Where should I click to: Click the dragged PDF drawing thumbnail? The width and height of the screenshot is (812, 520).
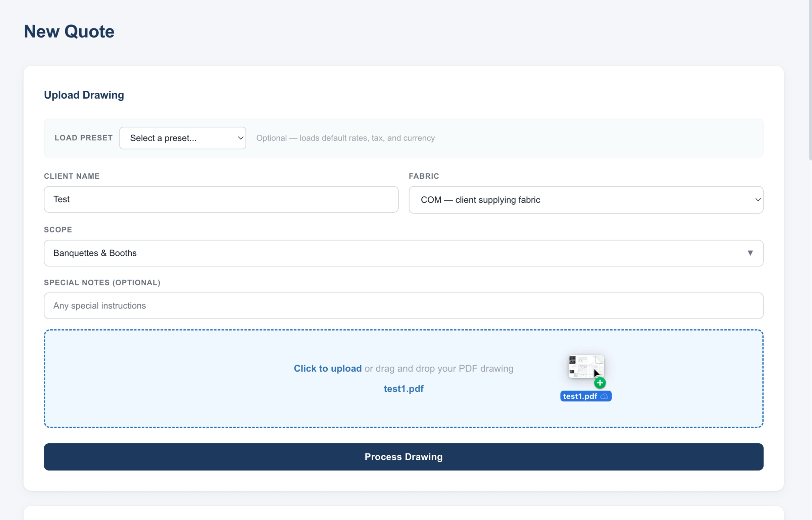pos(586,366)
